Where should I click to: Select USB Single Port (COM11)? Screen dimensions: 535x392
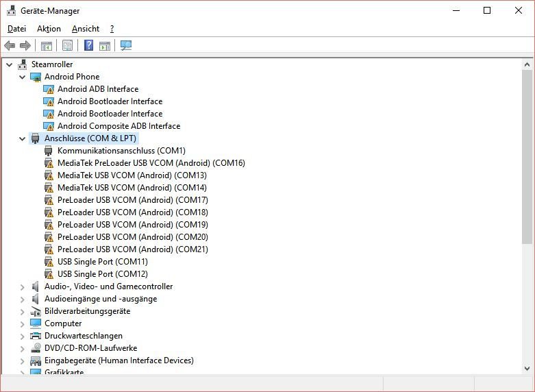click(x=103, y=262)
